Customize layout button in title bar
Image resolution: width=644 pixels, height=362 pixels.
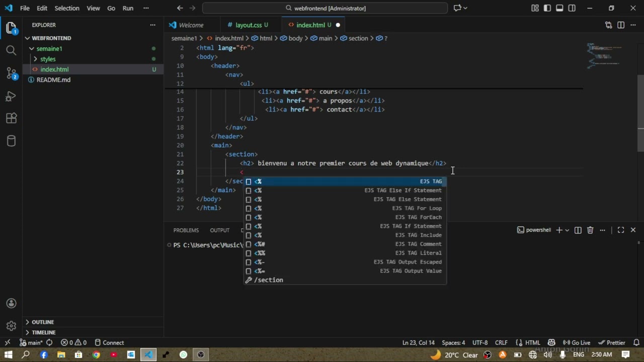(x=534, y=8)
